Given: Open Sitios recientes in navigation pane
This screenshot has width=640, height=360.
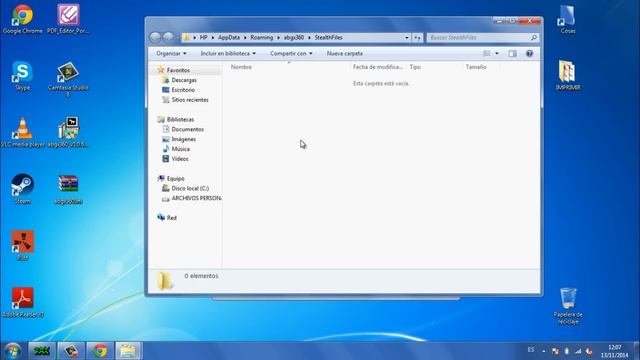Looking at the screenshot, I should pos(190,100).
